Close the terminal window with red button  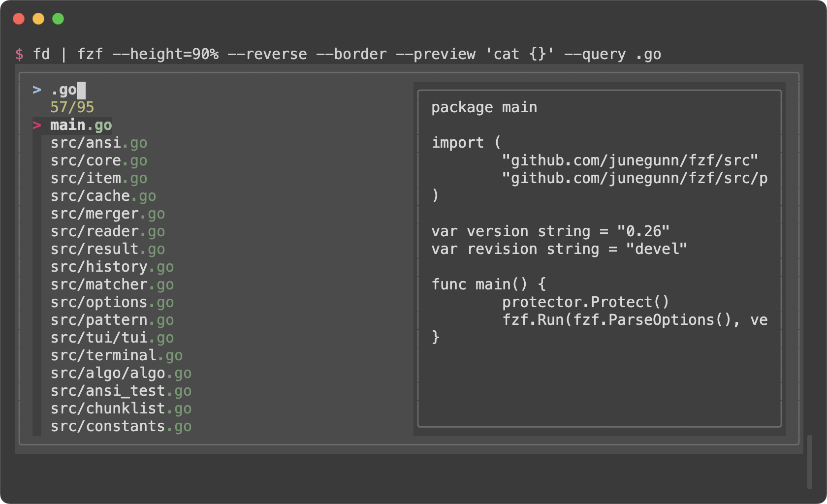19,19
